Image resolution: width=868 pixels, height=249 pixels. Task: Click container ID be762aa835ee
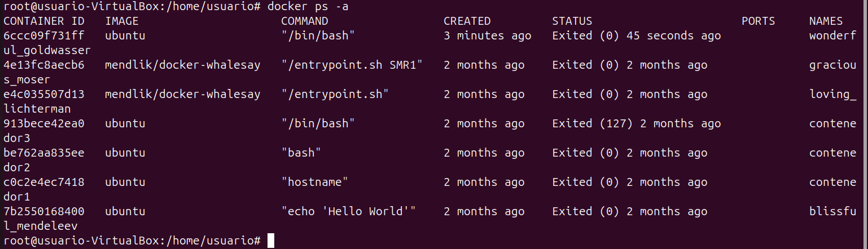(x=44, y=153)
